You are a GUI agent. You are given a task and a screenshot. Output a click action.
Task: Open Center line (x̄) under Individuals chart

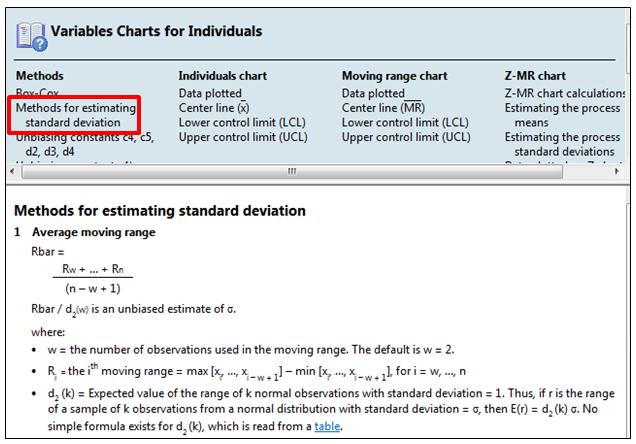pos(214,108)
